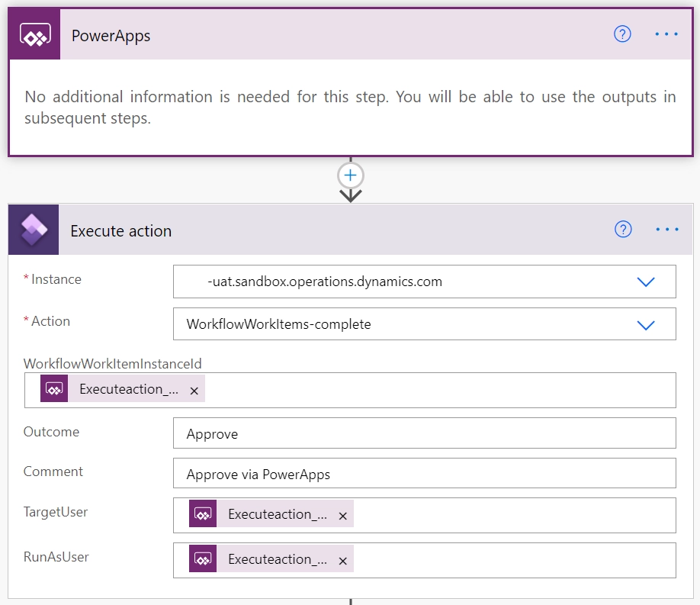
Task: Open help for the Execute action step
Action: click(x=623, y=229)
